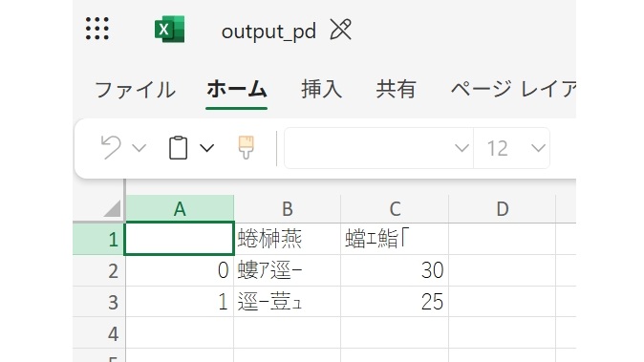Expand the font size dropdown arrow
The height and width of the screenshot is (362, 644).
pos(538,148)
